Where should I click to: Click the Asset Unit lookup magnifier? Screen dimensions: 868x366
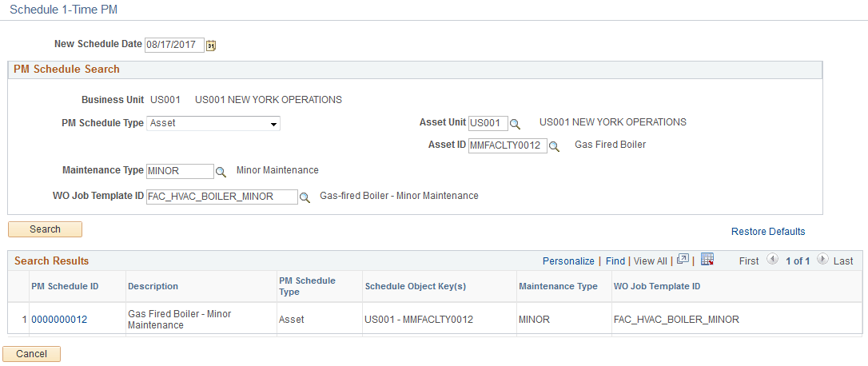point(515,124)
